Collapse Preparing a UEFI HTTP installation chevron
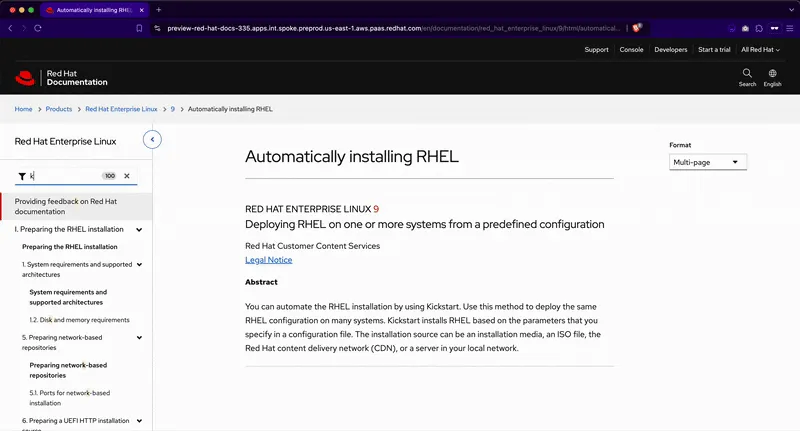Screen dimensions: 800x431 pyautogui.click(x=139, y=421)
